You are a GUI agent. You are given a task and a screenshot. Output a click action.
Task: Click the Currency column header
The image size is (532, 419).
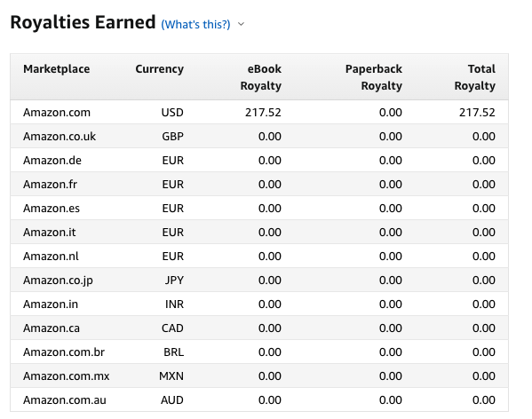160,69
